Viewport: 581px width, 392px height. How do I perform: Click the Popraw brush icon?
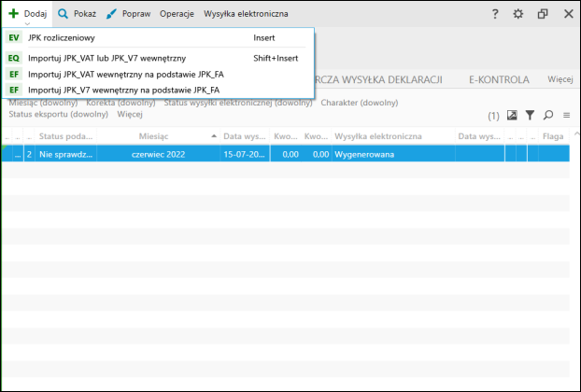click(x=111, y=14)
